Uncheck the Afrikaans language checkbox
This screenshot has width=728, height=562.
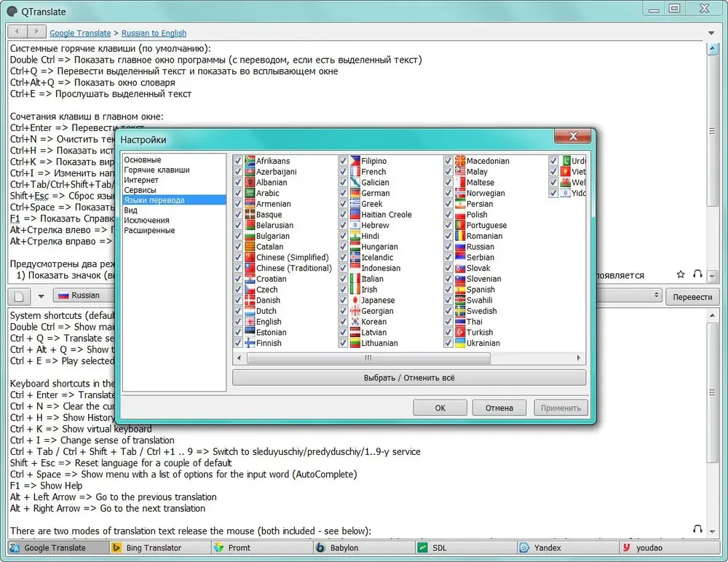238,161
